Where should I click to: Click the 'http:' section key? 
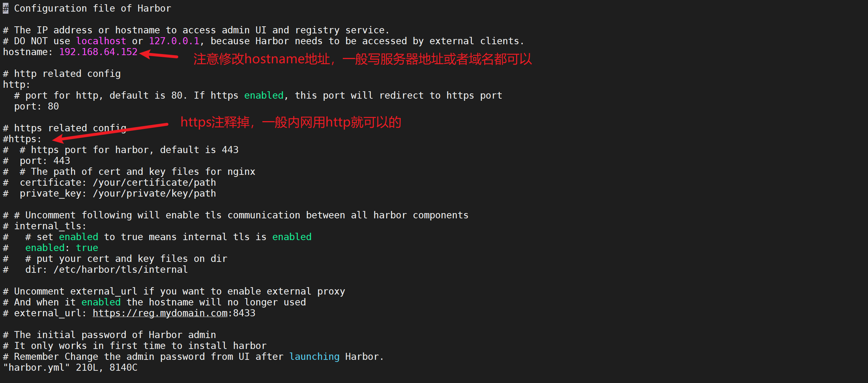click(16, 85)
